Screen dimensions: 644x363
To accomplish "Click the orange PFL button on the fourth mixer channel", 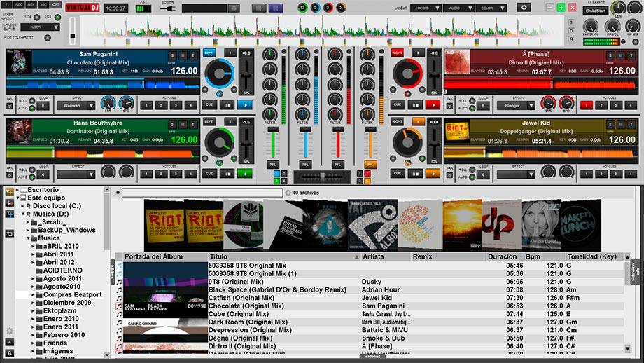I will pos(370,165).
